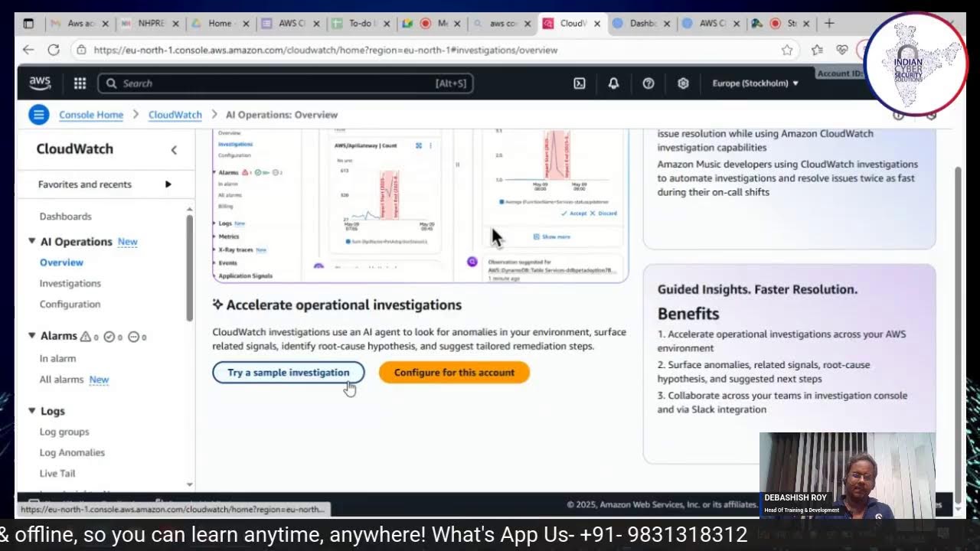Collapse the CloudWatch sidebar with the arrow
This screenshot has height=551, width=980.
pos(174,150)
